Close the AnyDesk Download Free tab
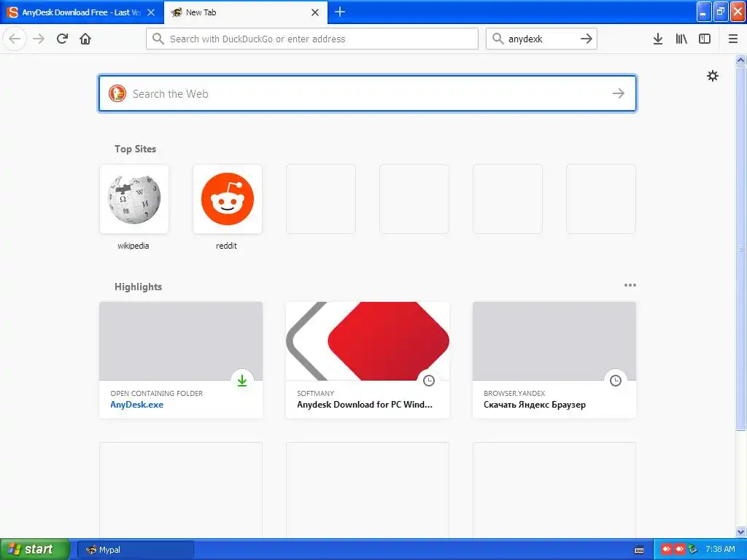Screen dimensions: 747x560 click(151, 12)
